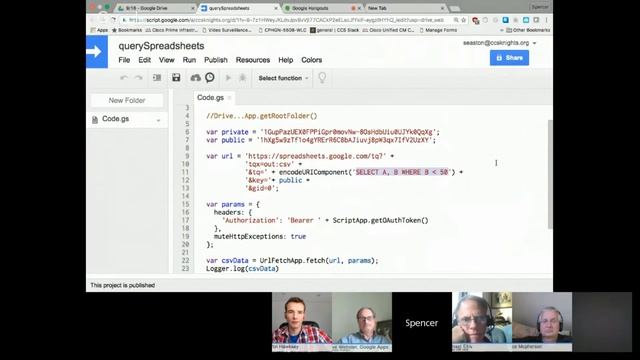
Task: Open the Manage Forms bookmark
Action: point(438,30)
